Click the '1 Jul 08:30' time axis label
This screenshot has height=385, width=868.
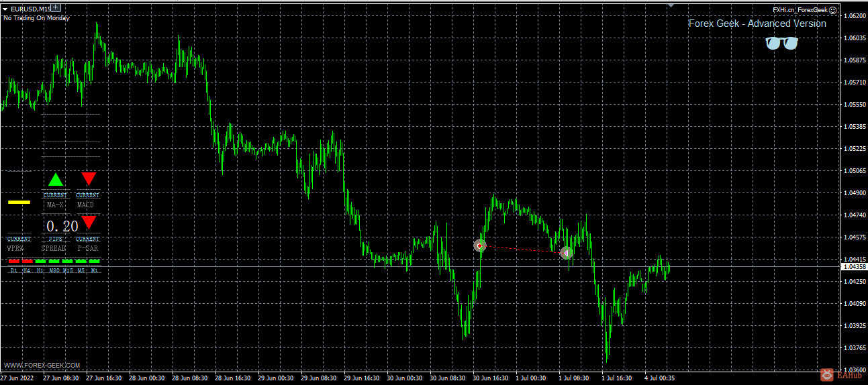(573, 378)
